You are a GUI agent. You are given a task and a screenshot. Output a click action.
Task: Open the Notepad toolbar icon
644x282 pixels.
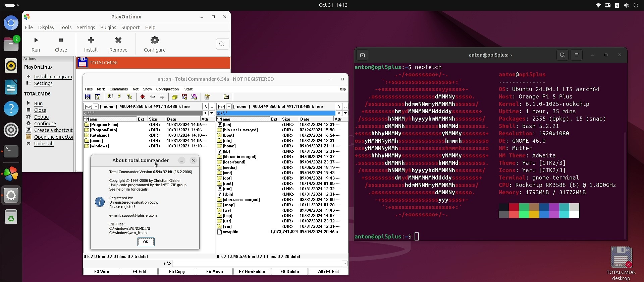[207, 97]
